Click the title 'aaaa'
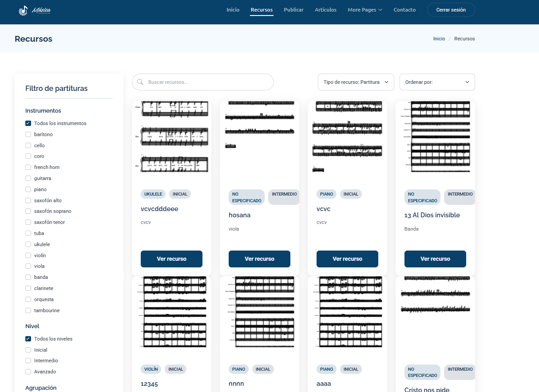The image size is (539, 392). [324, 384]
